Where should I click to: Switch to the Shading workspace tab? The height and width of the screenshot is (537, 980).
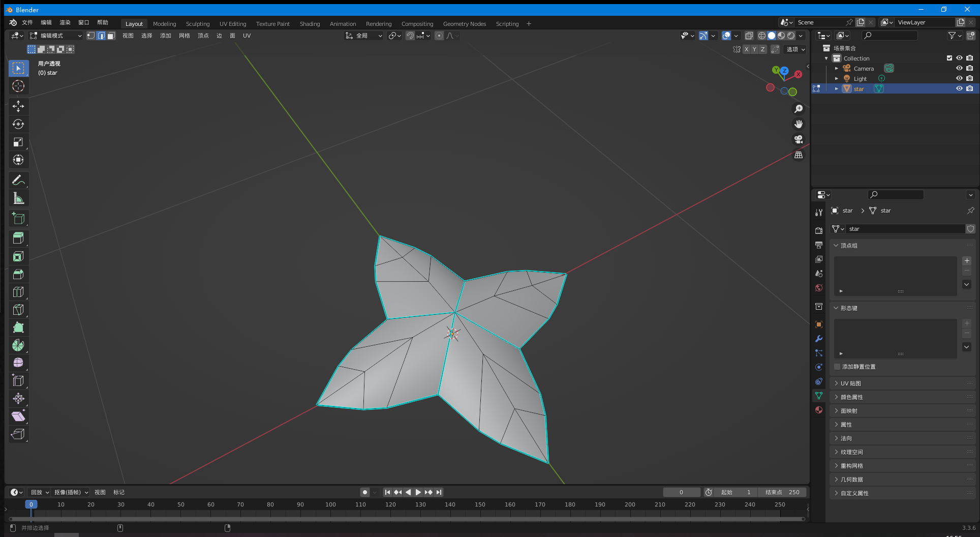[x=310, y=24]
